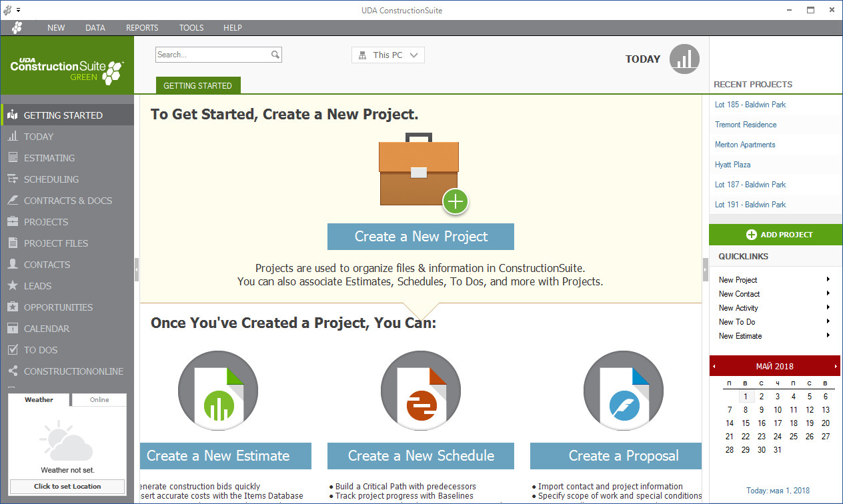This screenshot has height=504, width=843.
Task: Switch to the Online weather tab
Action: point(99,400)
